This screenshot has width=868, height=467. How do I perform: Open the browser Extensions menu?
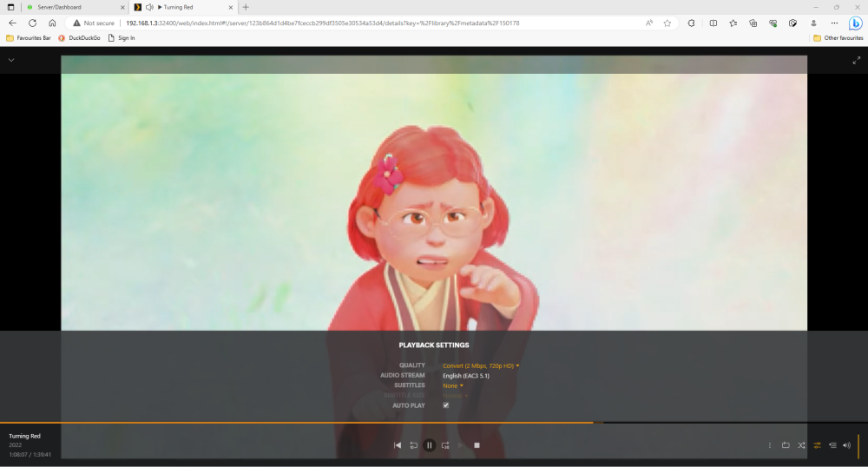692,23
